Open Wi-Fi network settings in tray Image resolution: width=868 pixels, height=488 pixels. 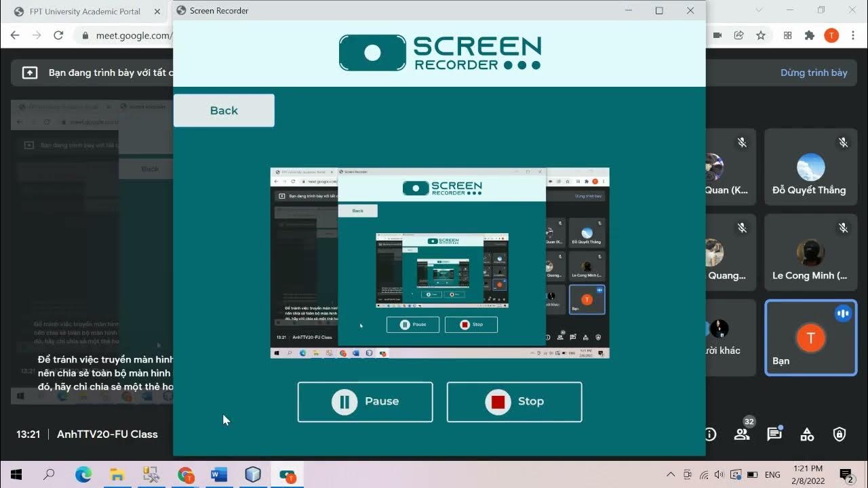click(x=704, y=474)
